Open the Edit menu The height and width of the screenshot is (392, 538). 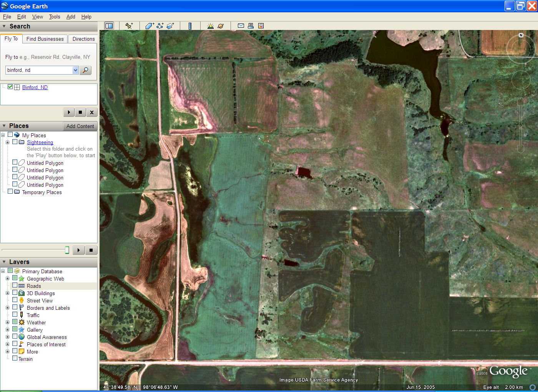coord(22,17)
